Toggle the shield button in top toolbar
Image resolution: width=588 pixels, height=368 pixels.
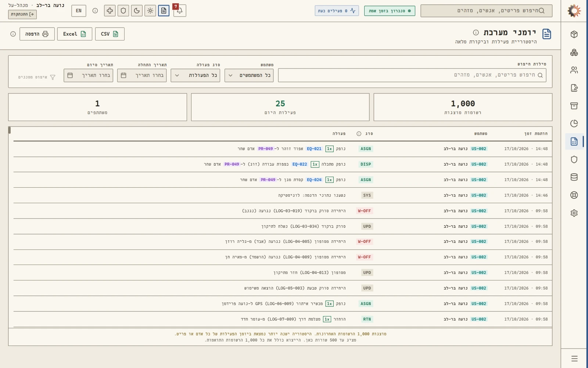coord(123,11)
